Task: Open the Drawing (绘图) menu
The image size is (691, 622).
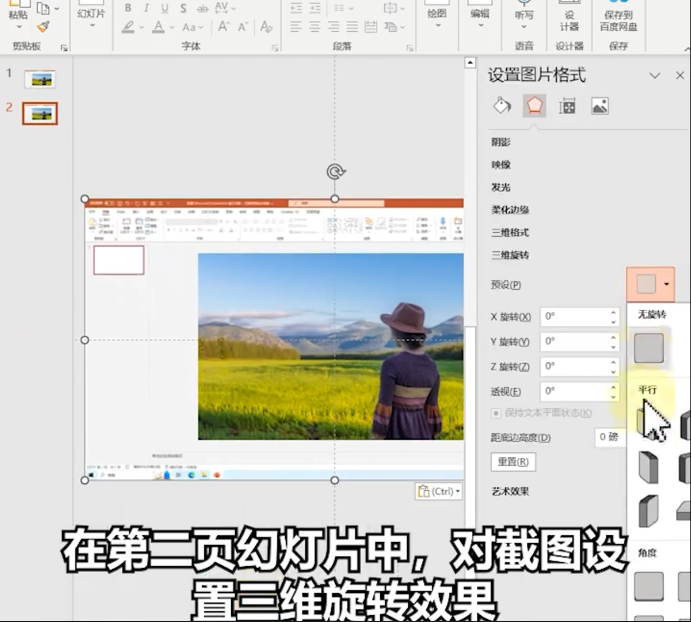Action: [437, 15]
